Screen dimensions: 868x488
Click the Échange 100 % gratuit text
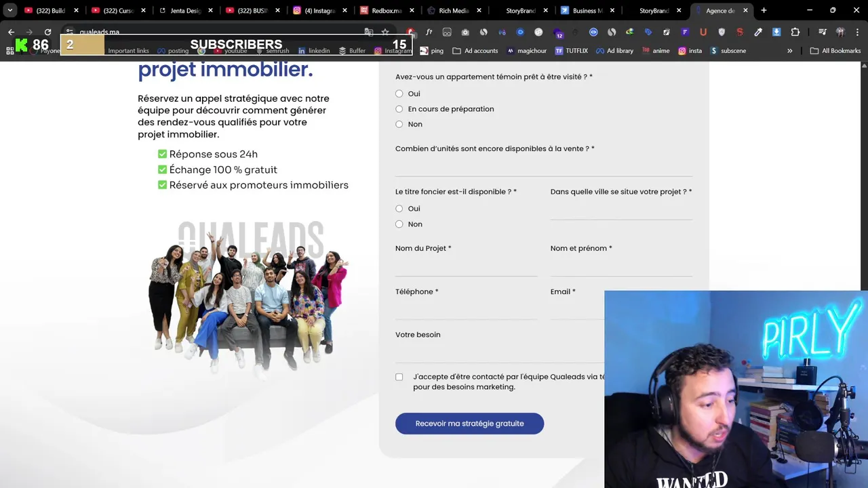coord(223,169)
